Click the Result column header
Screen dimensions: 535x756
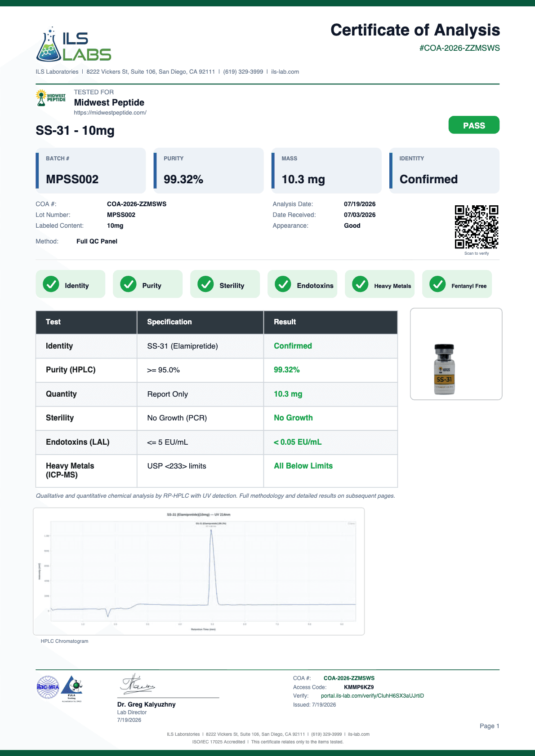click(x=330, y=322)
